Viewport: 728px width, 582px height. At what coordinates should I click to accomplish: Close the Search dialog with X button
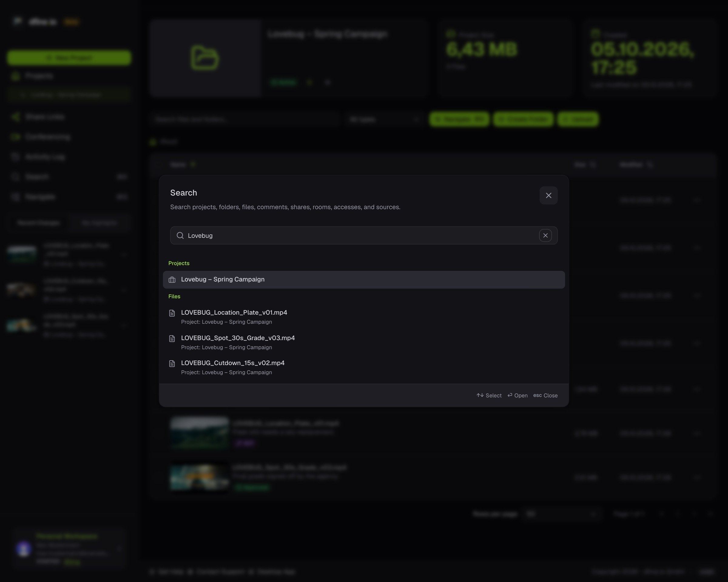pyautogui.click(x=548, y=195)
